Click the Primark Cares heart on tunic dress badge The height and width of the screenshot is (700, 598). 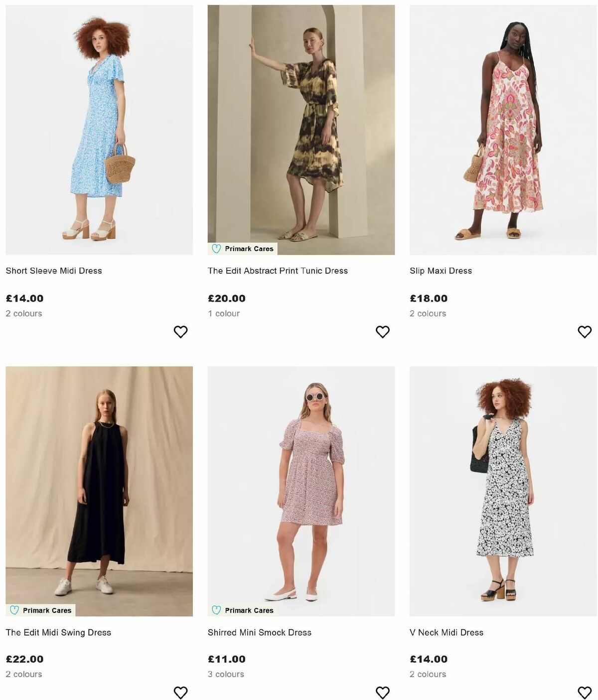pyautogui.click(x=216, y=248)
